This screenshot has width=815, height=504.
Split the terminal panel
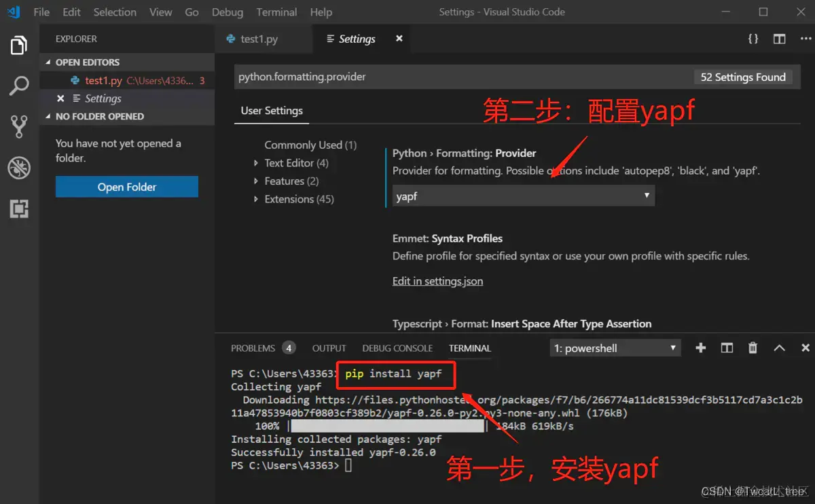coord(727,348)
